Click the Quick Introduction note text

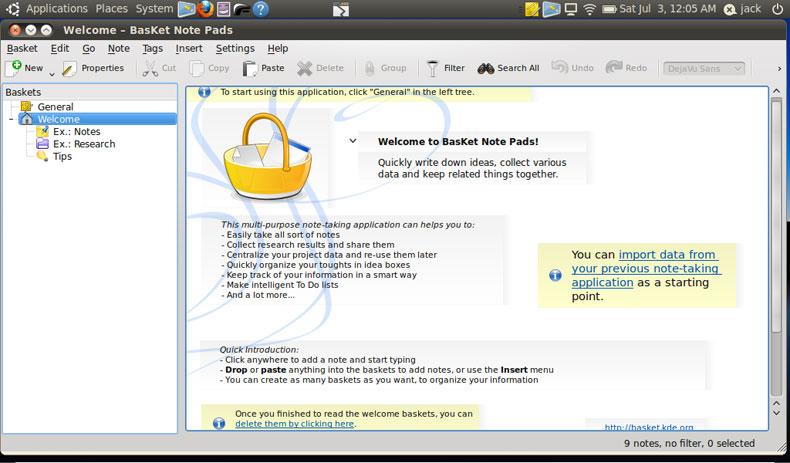pyautogui.click(x=386, y=365)
